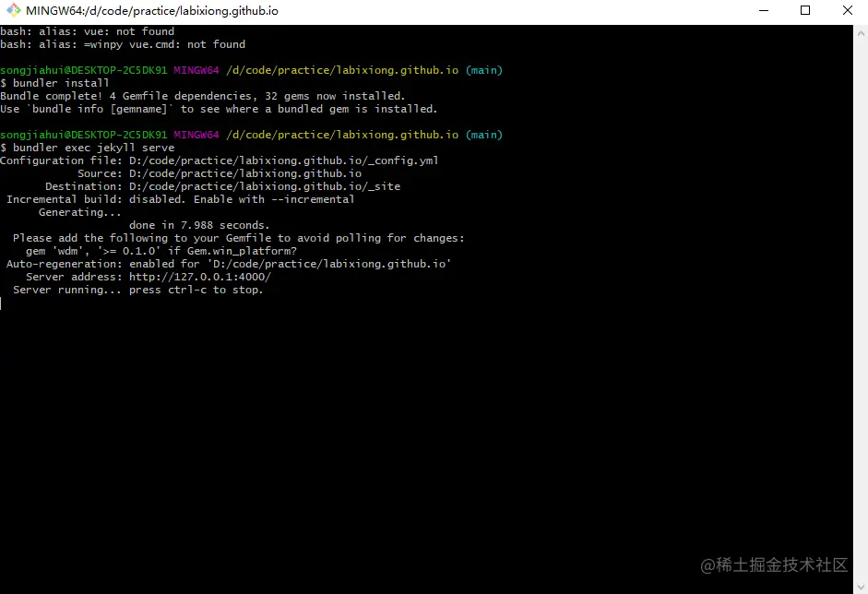Close the Git Bash terminal
The width and height of the screenshot is (868, 594).
pyautogui.click(x=846, y=10)
